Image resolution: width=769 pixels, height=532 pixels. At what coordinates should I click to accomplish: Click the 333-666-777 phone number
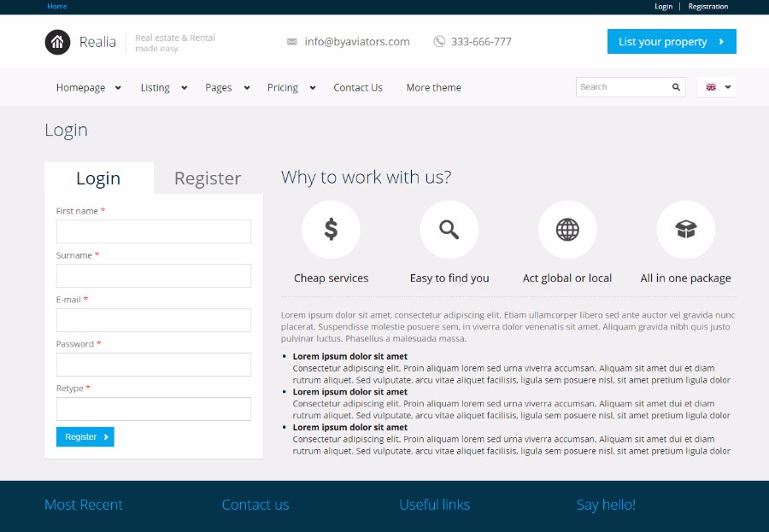coord(481,42)
